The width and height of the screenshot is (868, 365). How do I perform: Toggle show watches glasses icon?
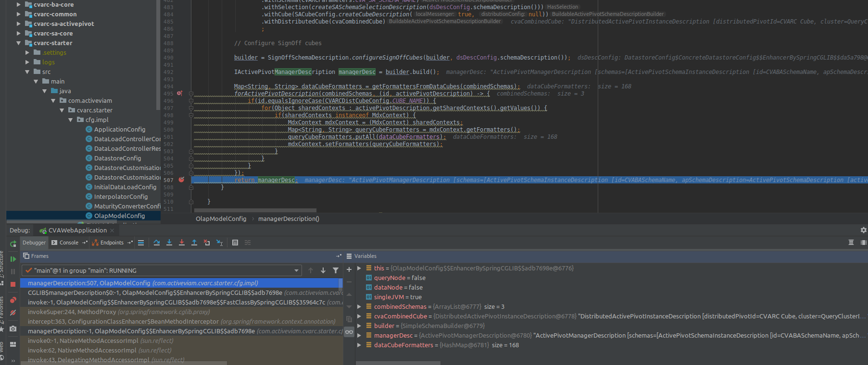pos(349,332)
